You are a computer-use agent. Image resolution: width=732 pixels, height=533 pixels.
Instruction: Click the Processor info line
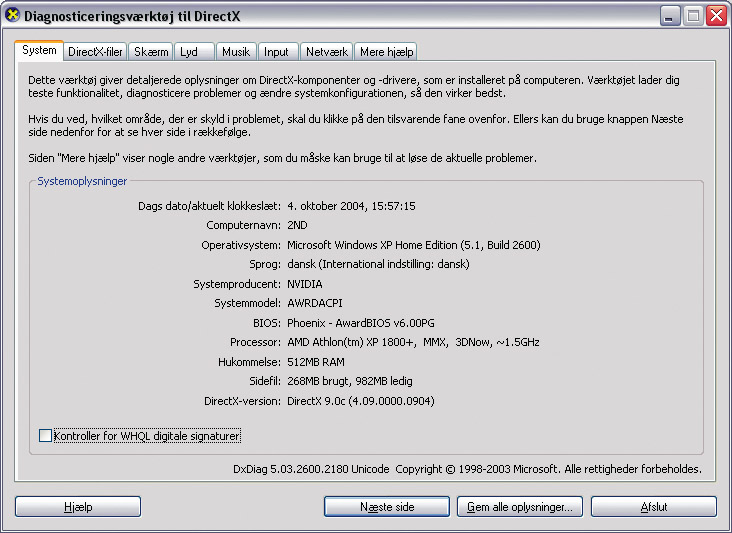[x=385, y=342]
